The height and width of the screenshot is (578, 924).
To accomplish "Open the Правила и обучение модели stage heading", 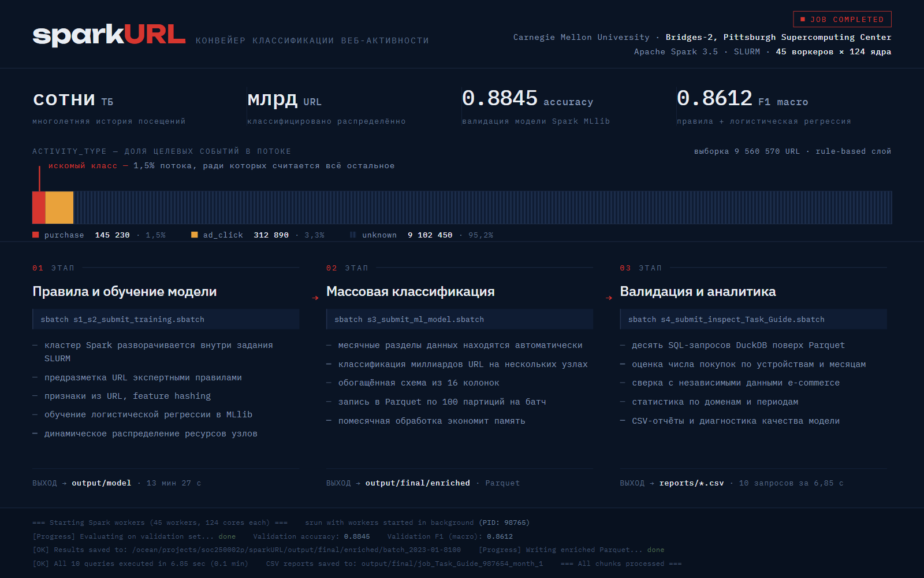I will pos(125,291).
